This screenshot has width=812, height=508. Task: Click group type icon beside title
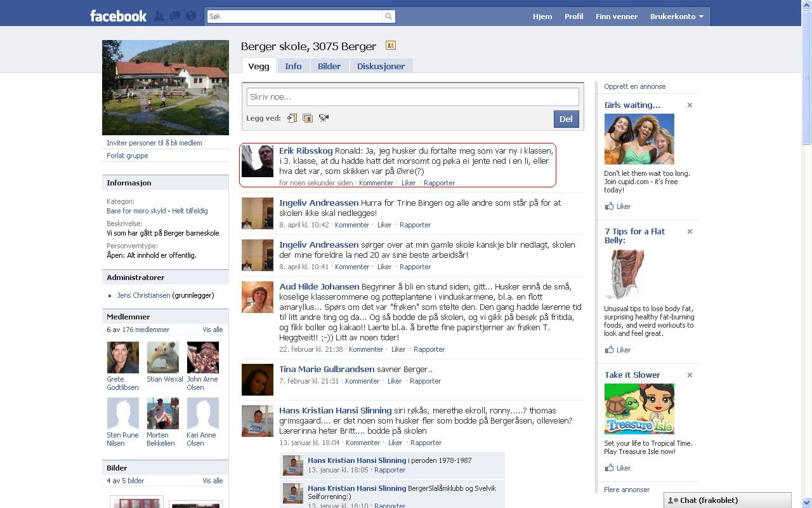(x=391, y=46)
